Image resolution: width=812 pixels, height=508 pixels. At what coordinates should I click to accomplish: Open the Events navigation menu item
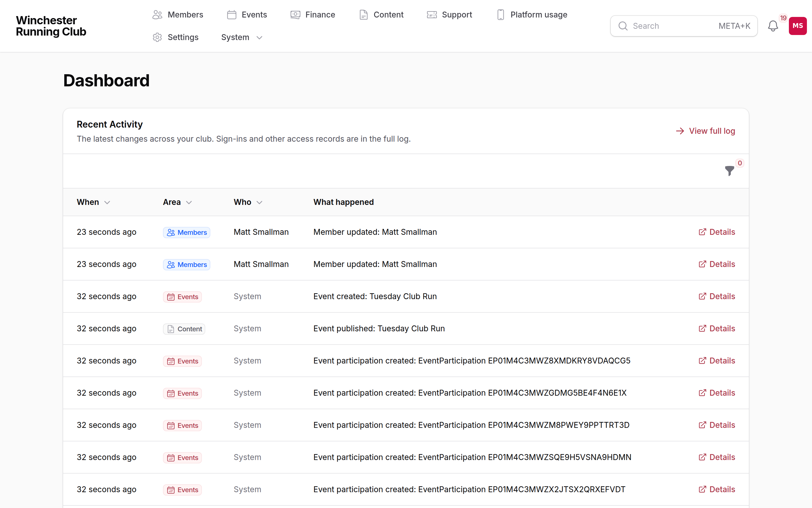[247, 15]
